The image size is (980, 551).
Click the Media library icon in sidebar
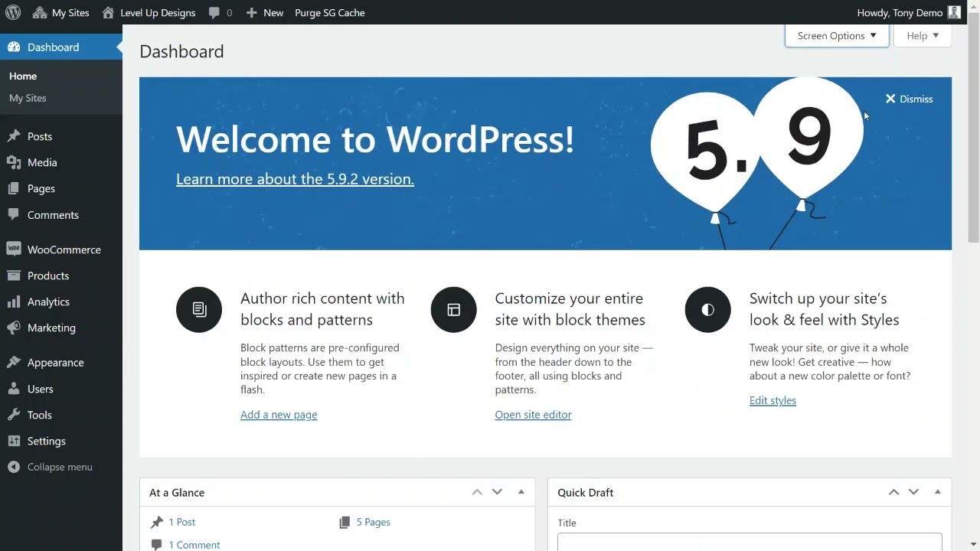tap(14, 162)
